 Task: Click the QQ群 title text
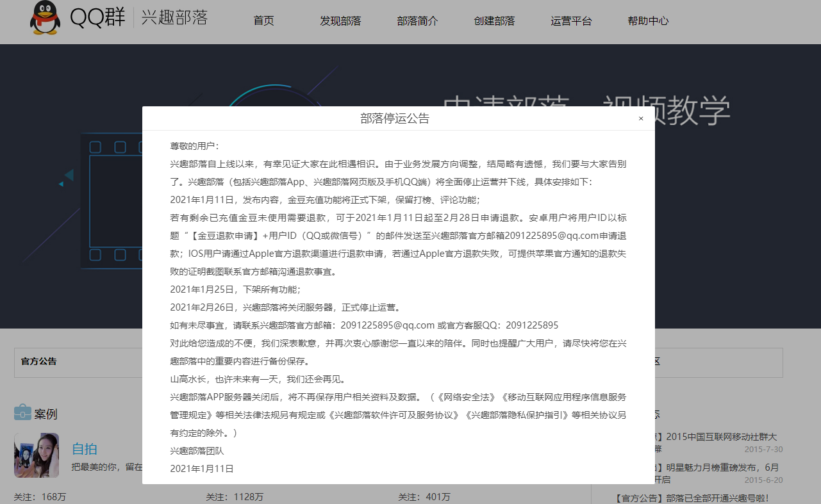tap(97, 17)
